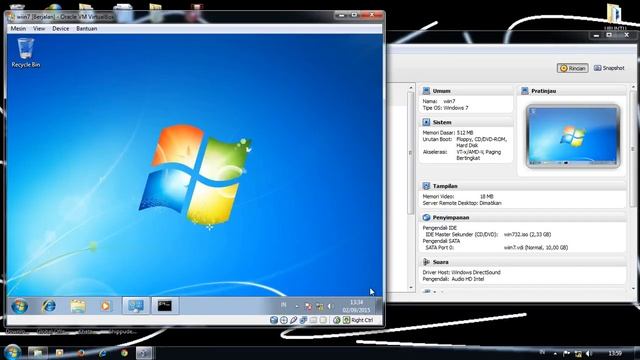The width and height of the screenshot is (640, 360).
Task: Open the Mesin menu in the VM window
Action: point(18,29)
